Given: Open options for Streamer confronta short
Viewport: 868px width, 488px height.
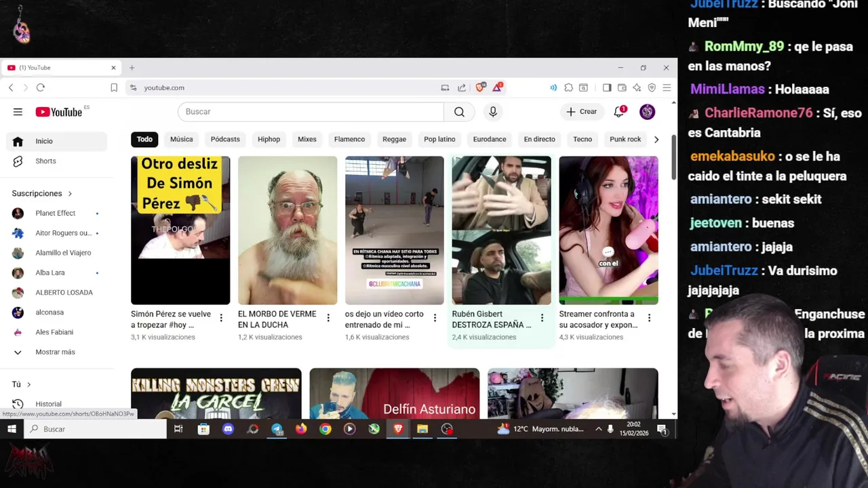Looking at the screenshot, I should point(649,318).
